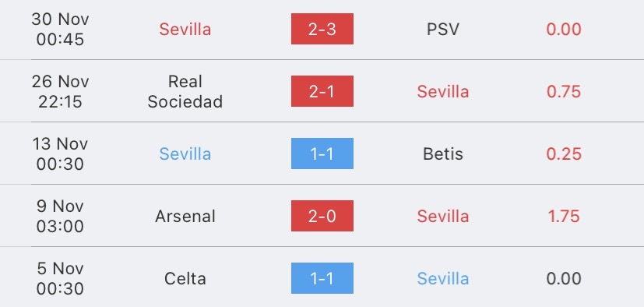Open the 2-3 Sevilla vs PSV score

point(322,29)
